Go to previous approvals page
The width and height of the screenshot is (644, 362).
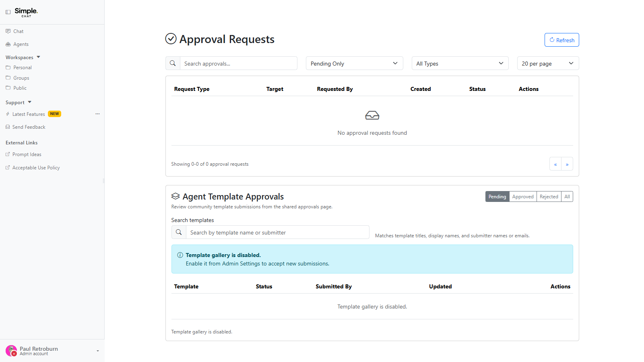pos(555,164)
